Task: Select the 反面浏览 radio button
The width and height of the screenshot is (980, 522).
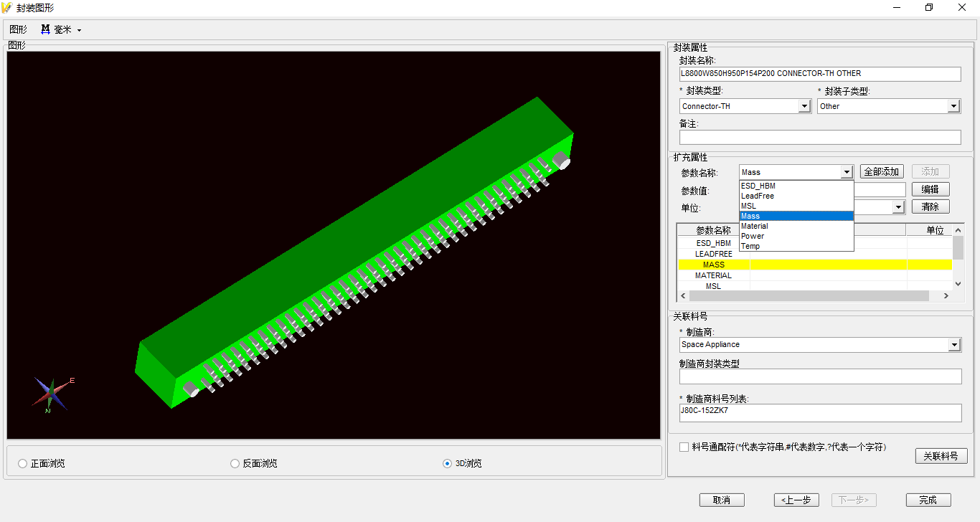Action: [x=235, y=464]
